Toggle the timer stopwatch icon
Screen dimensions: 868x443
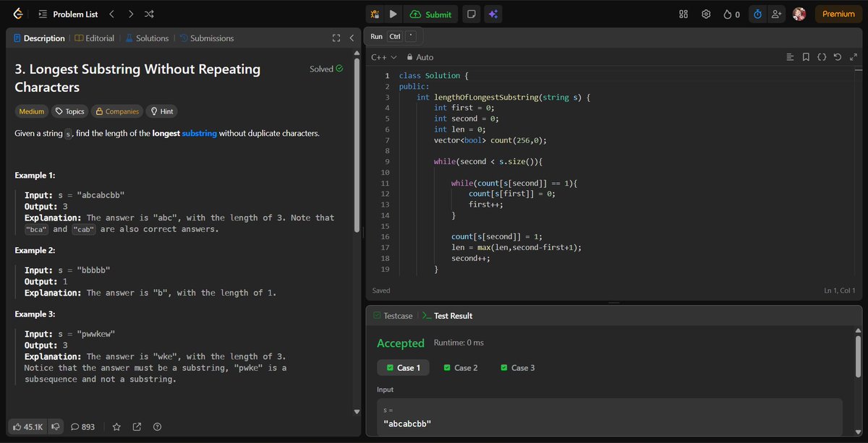point(757,14)
